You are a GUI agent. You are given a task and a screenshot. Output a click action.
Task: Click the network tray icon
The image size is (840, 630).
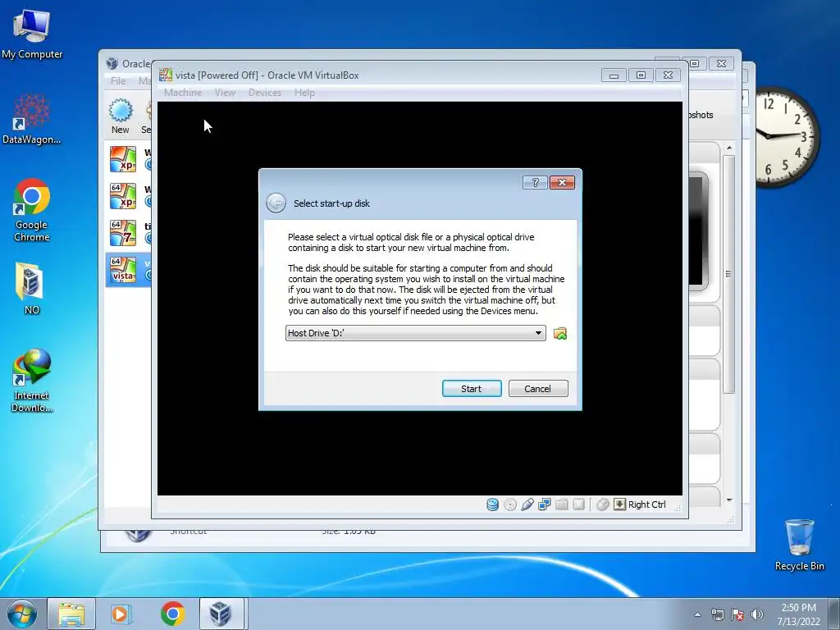(x=717, y=614)
